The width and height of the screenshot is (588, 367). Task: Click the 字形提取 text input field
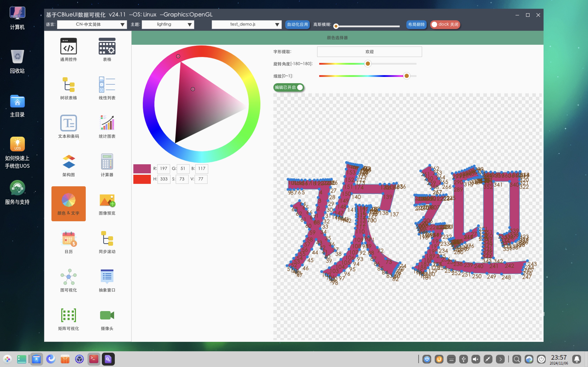coord(369,52)
